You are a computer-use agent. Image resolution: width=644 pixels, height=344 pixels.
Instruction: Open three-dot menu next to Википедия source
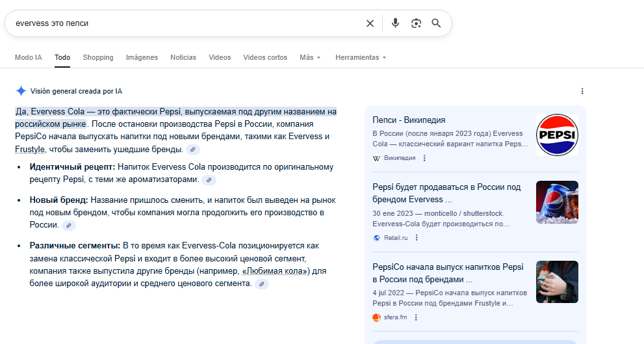pos(424,158)
